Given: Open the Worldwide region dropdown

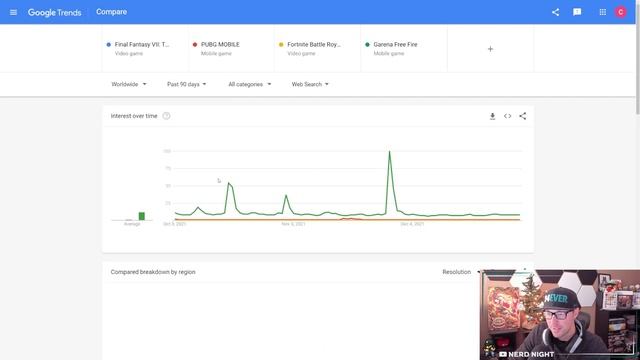Looking at the screenshot, I should tap(129, 84).
